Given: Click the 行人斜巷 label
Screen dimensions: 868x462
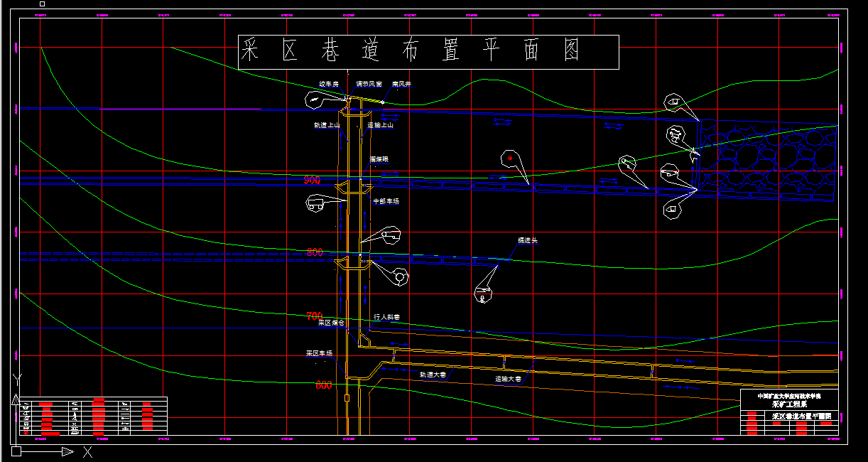Looking at the screenshot, I should (x=387, y=317).
